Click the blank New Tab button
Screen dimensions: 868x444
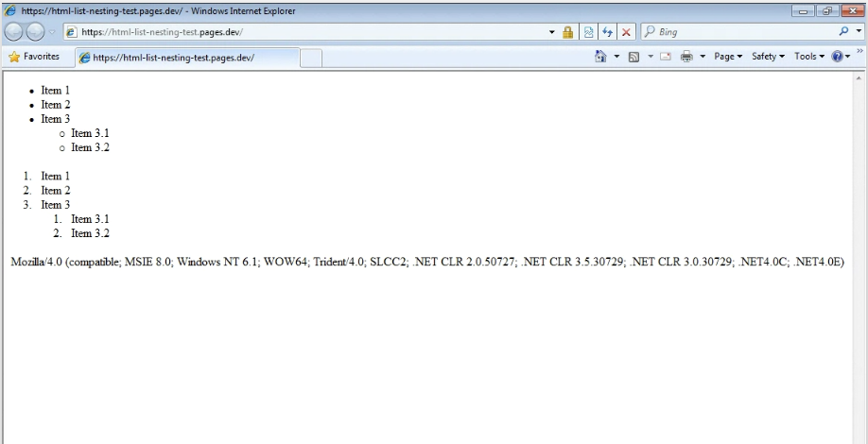(311, 58)
